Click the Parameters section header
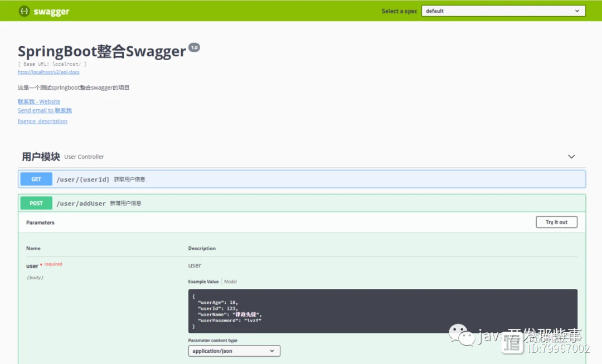Screen dimensions: 602x364 [40, 222]
